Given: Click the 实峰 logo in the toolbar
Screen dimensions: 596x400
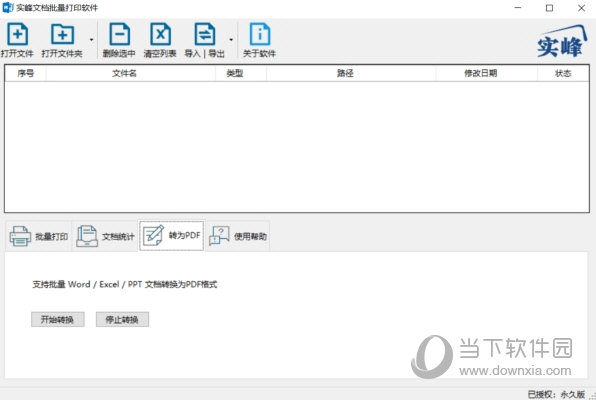Looking at the screenshot, I should pyautogui.click(x=562, y=42).
